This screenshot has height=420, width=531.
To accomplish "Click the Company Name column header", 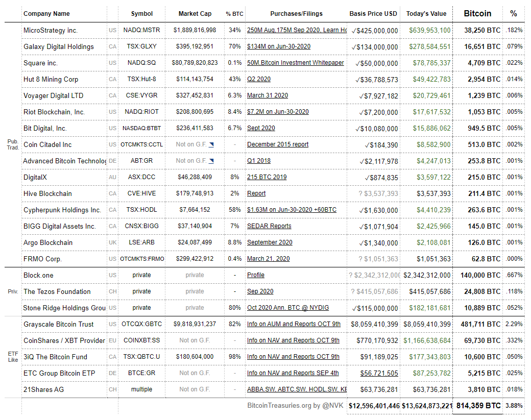I will (x=47, y=14).
